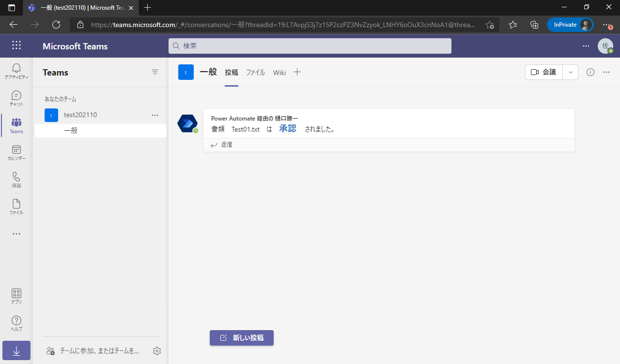620x364 pixels.
Task: Open more channel options ellipsis
Action: click(606, 72)
